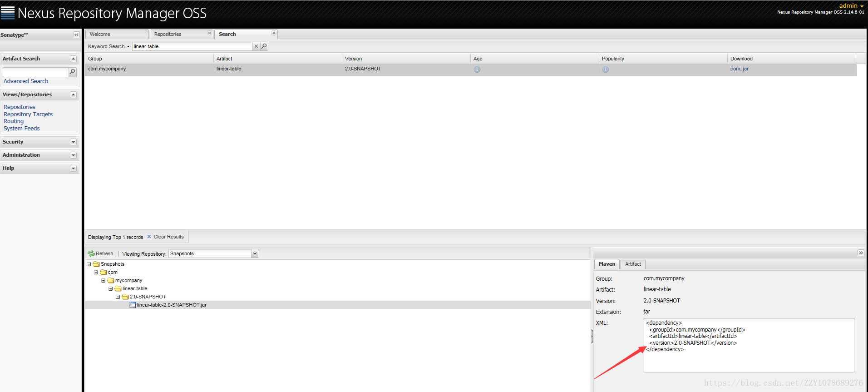Click inside the XML dependency text area
The height and width of the screenshot is (392, 868).
(x=749, y=345)
